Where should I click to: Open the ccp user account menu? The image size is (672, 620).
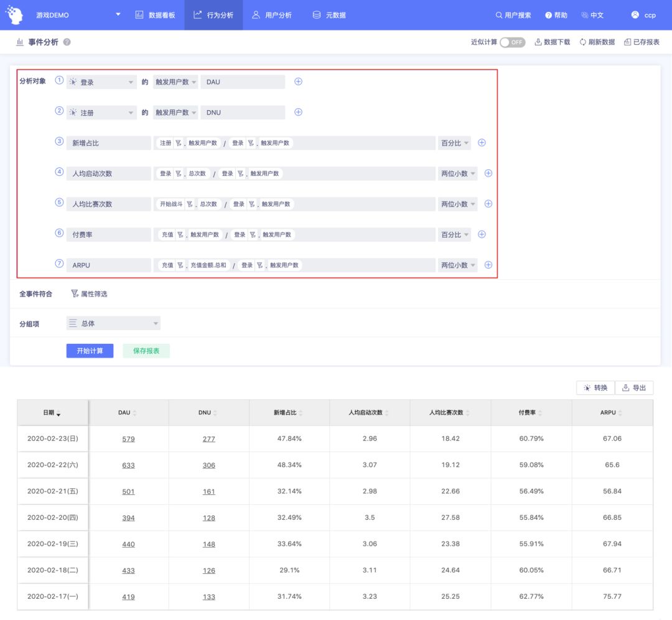coord(643,15)
